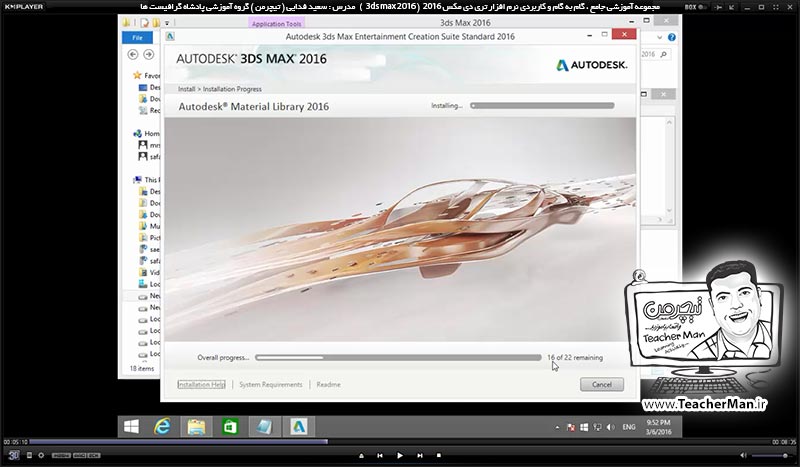Select Favorites in Explorer navigation pane
This screenshot has width=800, height=467.
click(x=146, y=76)
